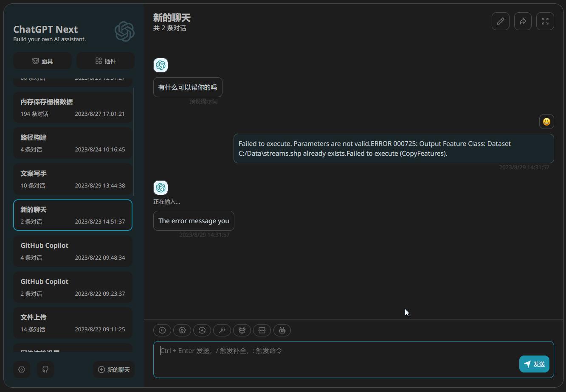This screenshot has width=566, height=392.
Task: Open the chat settings gear icon
Action: pos(182,330)
